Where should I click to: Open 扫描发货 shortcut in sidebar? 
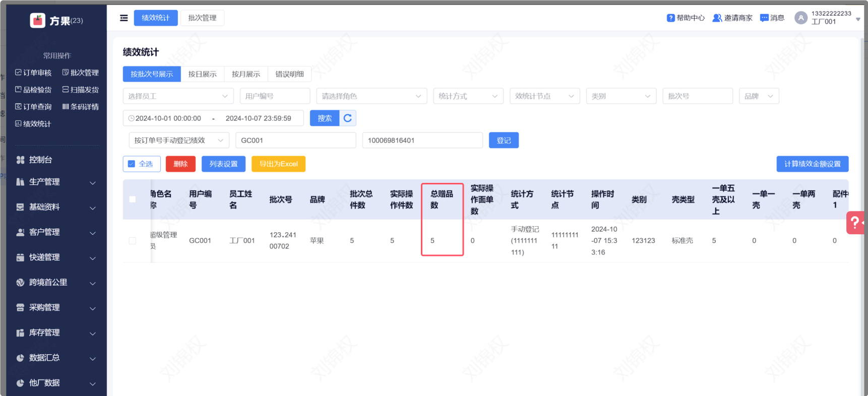tap(80, 90)
